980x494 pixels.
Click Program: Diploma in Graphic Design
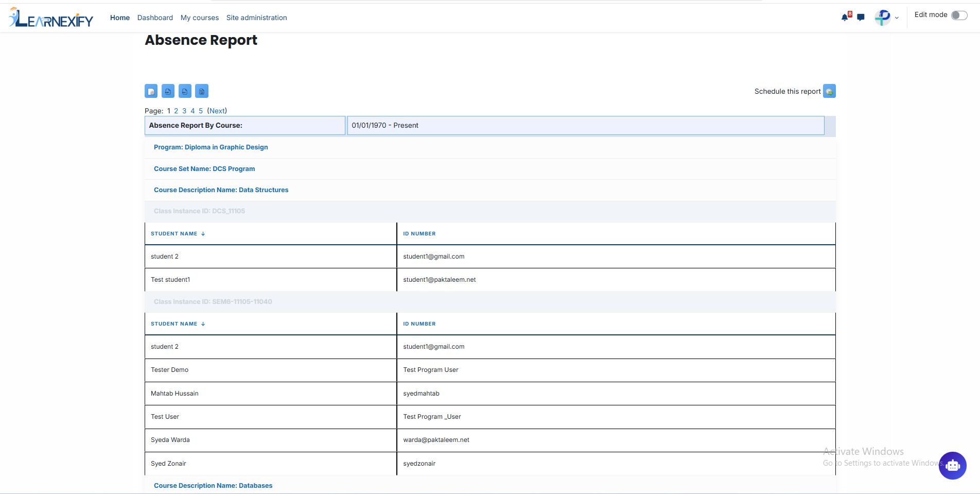(x=211, y=147)
